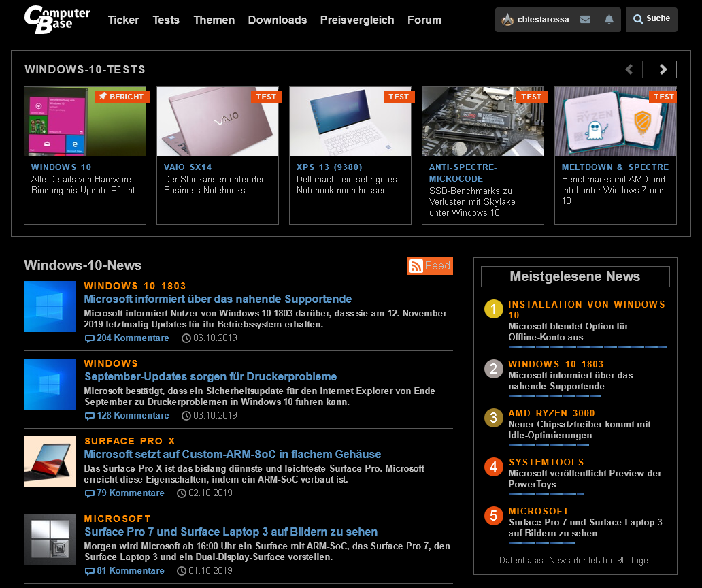This screenshot has height=588, width=702.
Task: Open article Microsoft setzt auf Custom-ARM-SoC
Action: (x=233, y=454)
